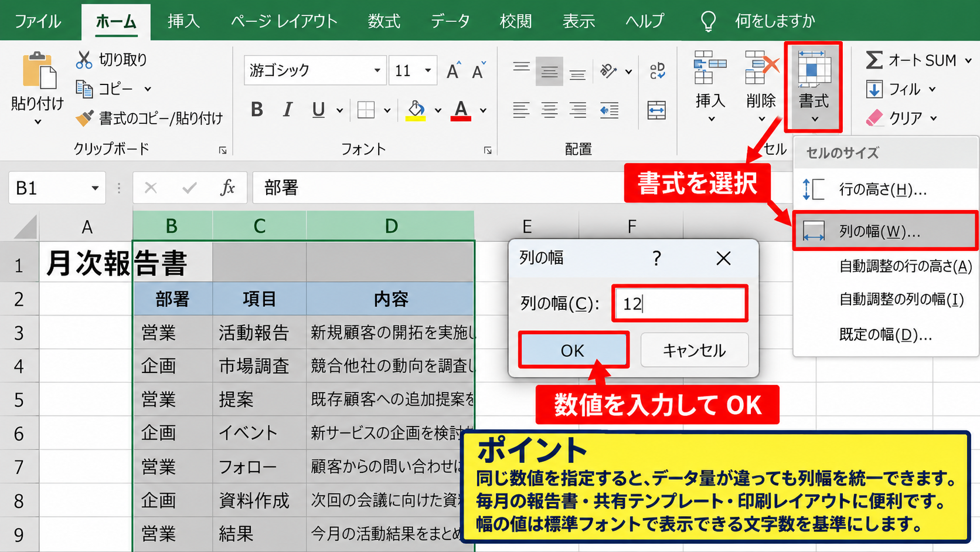Screen dimensions: 980x552
Task: Click the text orientation icon
Action: (x=609, y=72)
